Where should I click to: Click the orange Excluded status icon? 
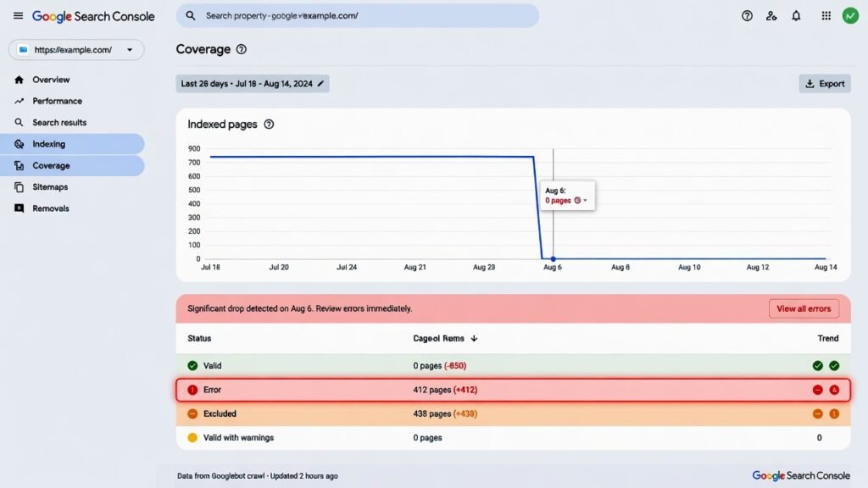(x=192, y=413)
